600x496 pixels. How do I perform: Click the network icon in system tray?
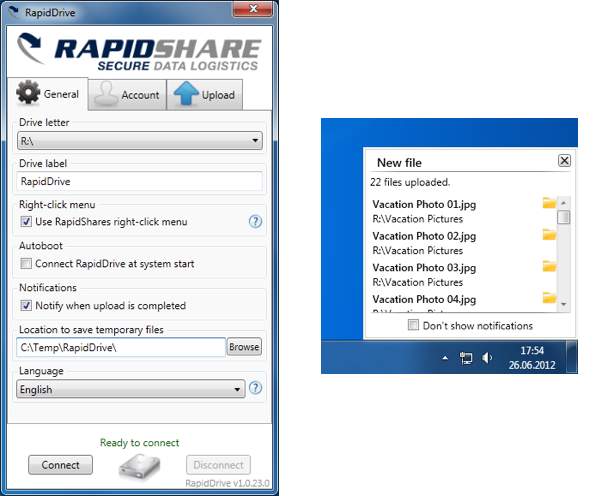(x=466, y=358)
